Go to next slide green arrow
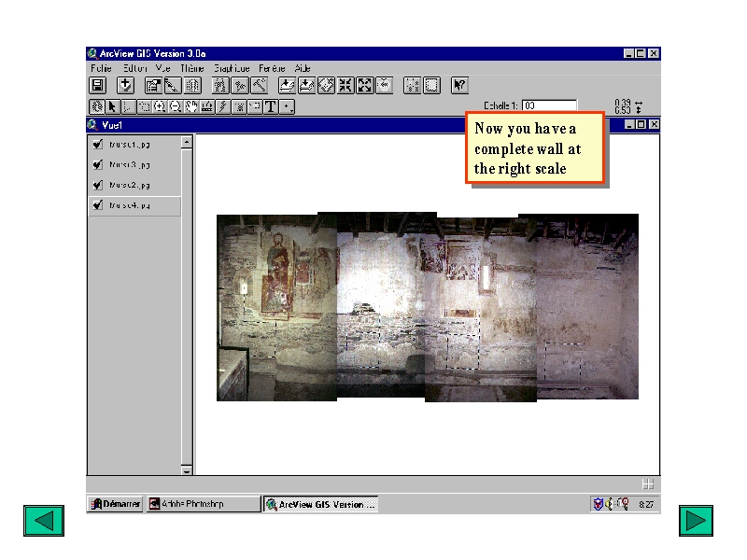This screenshot has width=747, height=560. coord(696,521)
